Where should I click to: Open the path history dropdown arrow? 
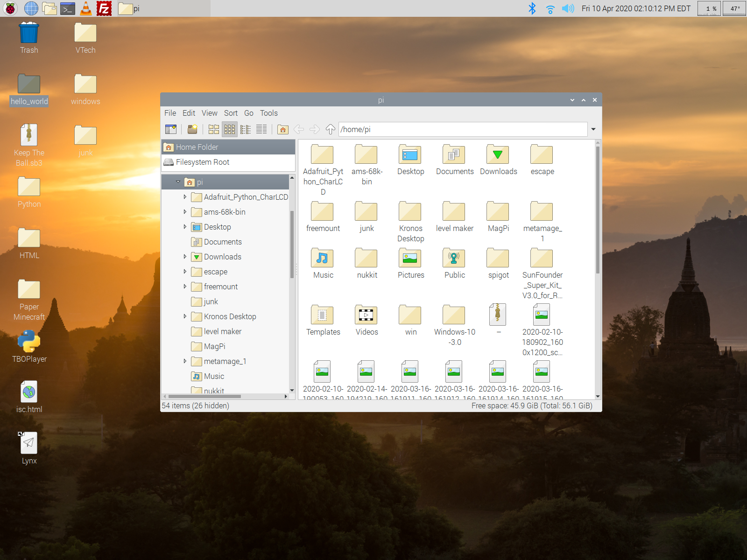pyautogui.click(x=593, y=129)
